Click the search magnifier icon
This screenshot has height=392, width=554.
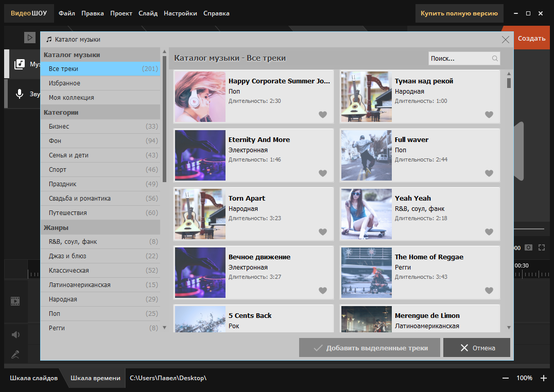click(x=495, y=58)
